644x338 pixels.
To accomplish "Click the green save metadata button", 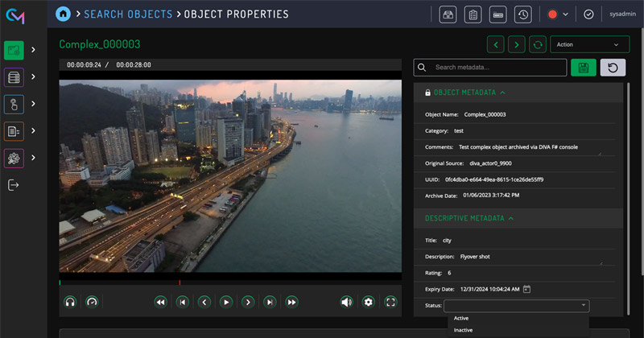I will pos(583,68).
